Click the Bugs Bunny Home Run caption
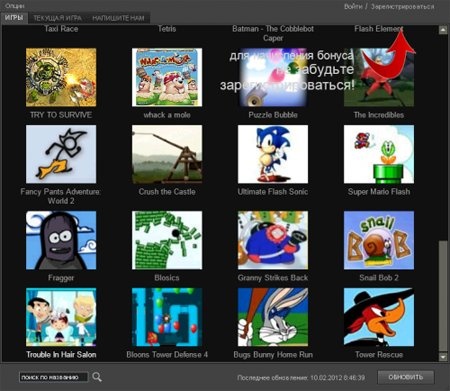This screenshot has width=450, height=391. [273, 355]
